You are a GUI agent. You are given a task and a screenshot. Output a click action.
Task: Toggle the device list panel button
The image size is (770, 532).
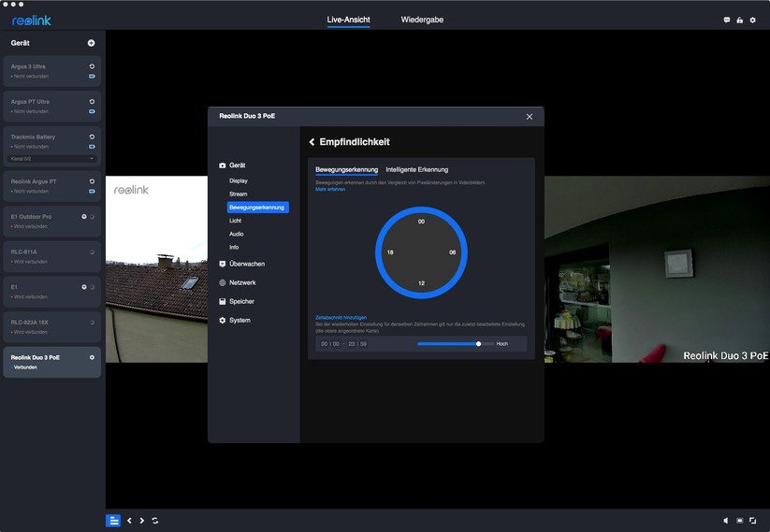(x=112, y=521)
